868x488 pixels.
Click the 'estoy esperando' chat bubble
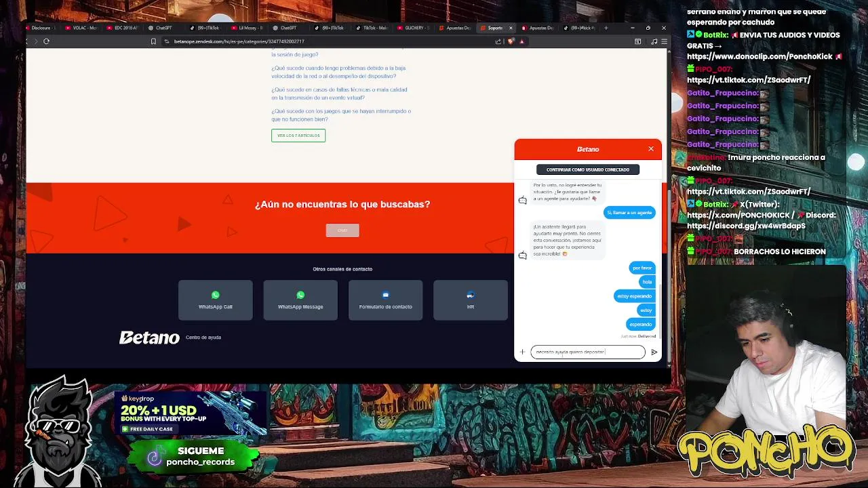pos(634,296)
